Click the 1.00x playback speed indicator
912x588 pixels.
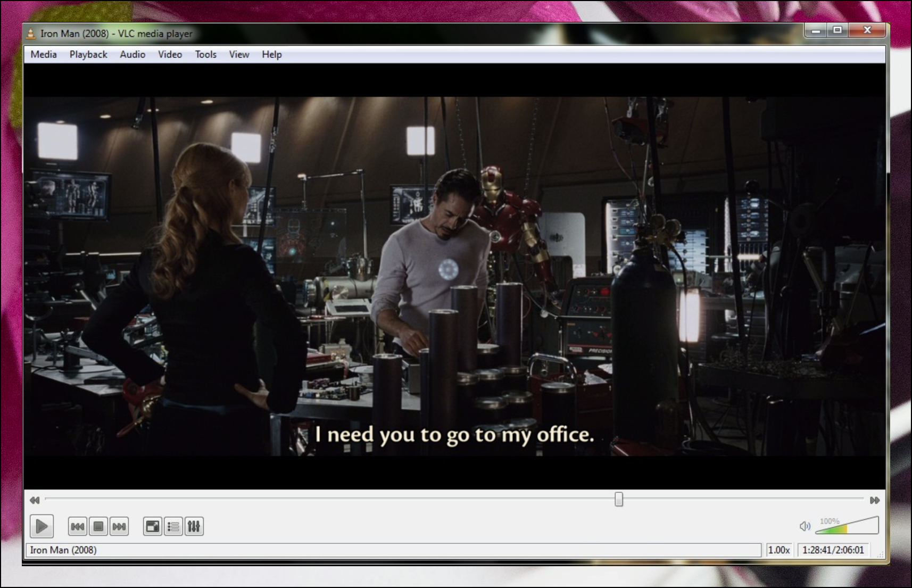[779, 550]
